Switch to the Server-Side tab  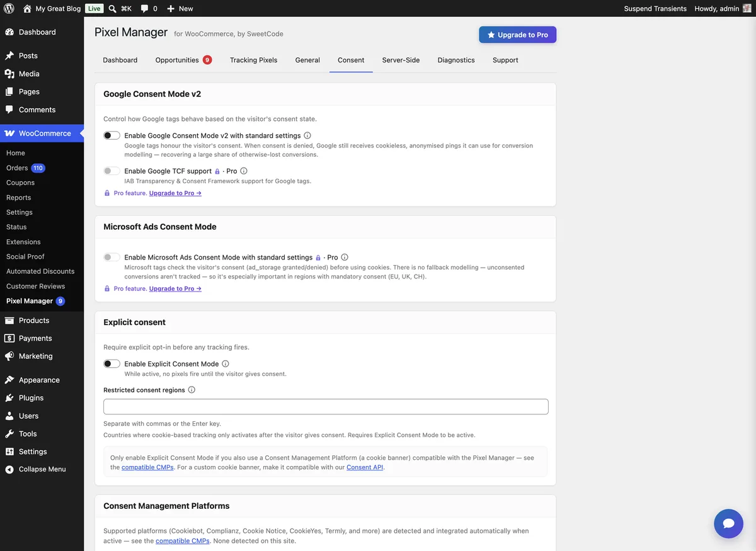[401, 60]
